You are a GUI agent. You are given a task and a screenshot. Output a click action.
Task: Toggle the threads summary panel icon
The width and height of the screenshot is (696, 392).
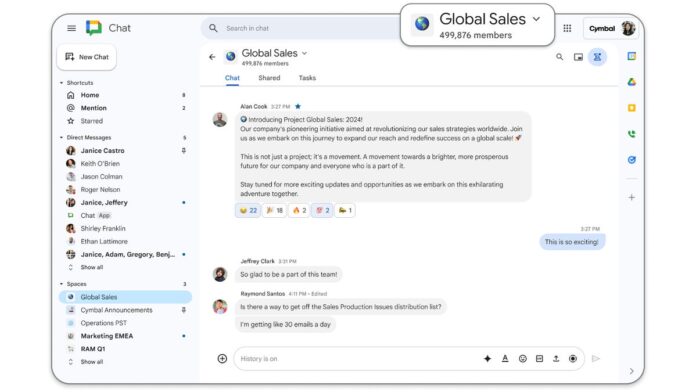coord(597,57)
